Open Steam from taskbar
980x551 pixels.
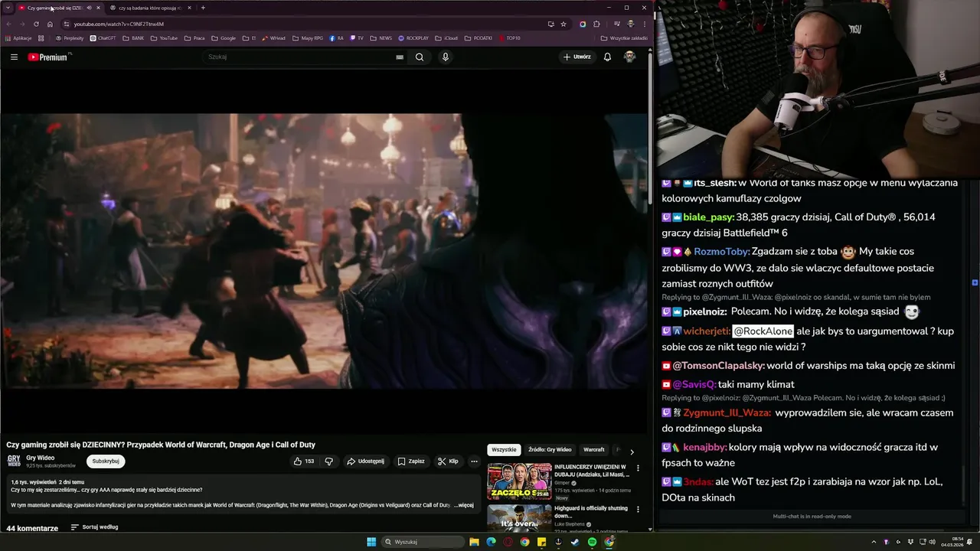pos(575,542)
